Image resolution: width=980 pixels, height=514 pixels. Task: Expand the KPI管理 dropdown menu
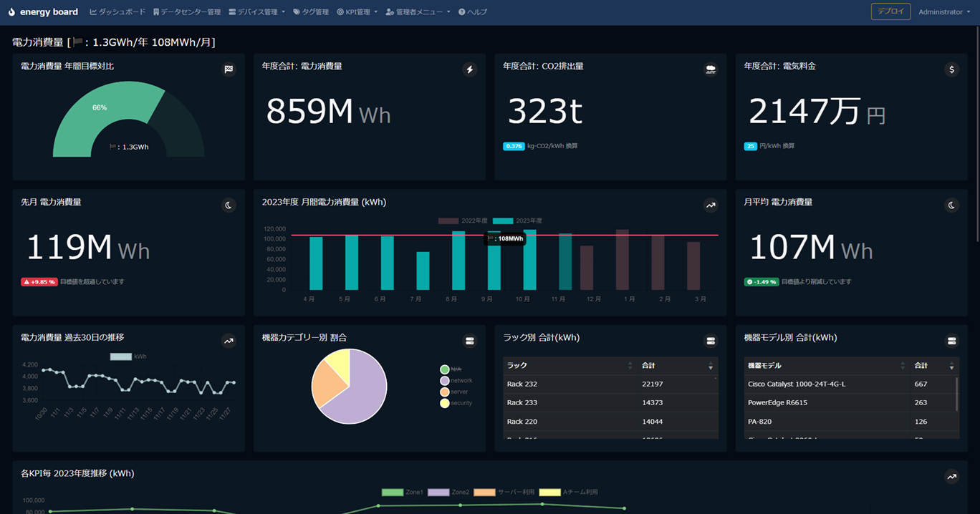(x=357, y=12)
